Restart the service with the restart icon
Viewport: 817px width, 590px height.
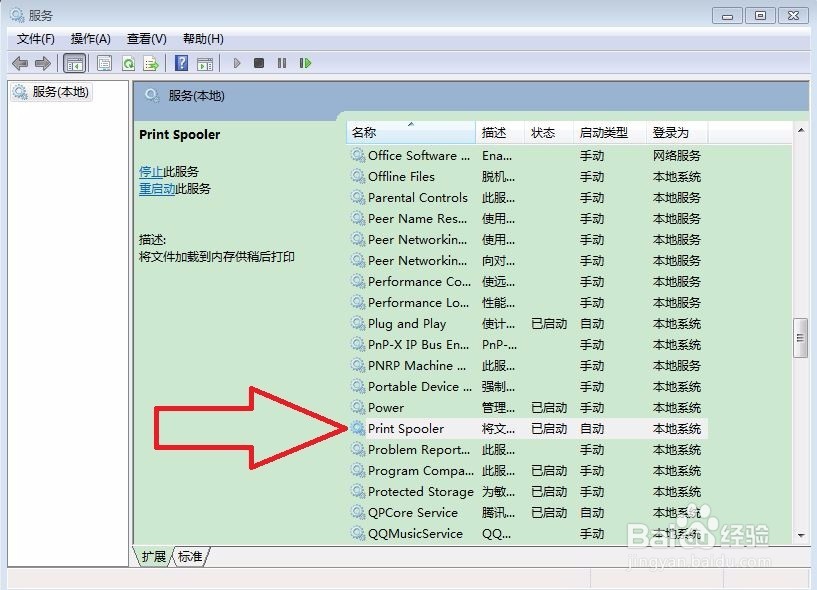click(x=305, y=63)
